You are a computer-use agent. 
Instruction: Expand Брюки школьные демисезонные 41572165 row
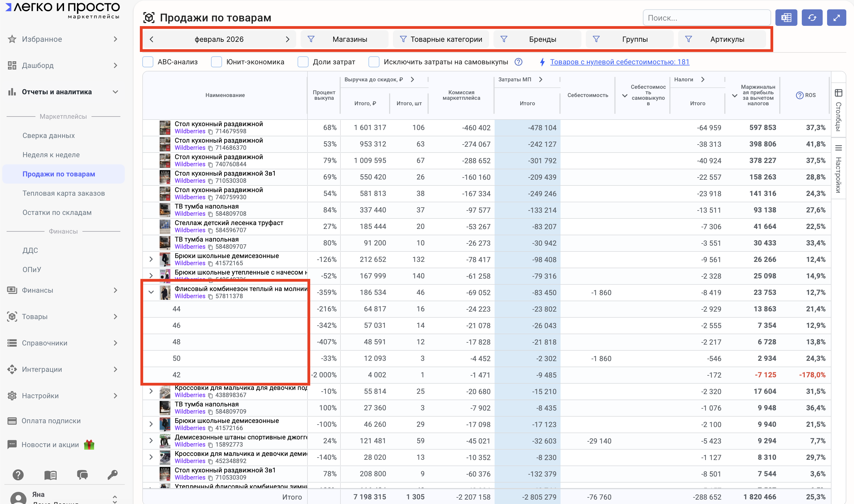click(151, 259)
